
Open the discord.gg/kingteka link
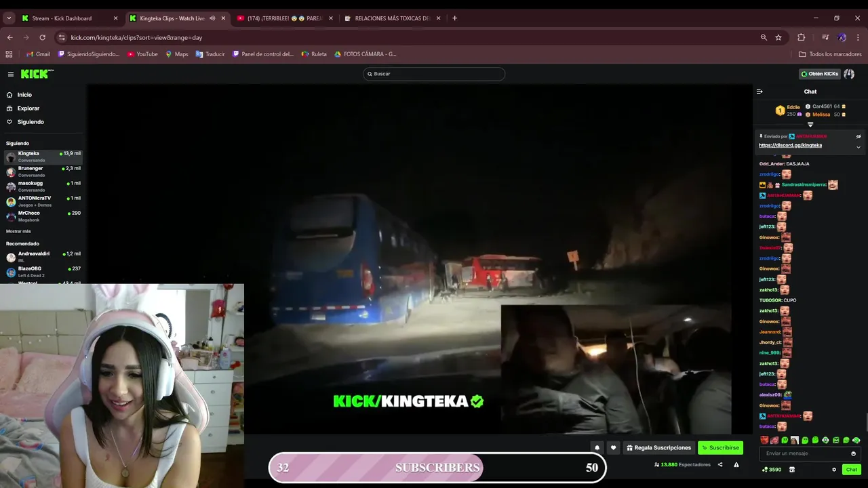(x=790, y=145)
